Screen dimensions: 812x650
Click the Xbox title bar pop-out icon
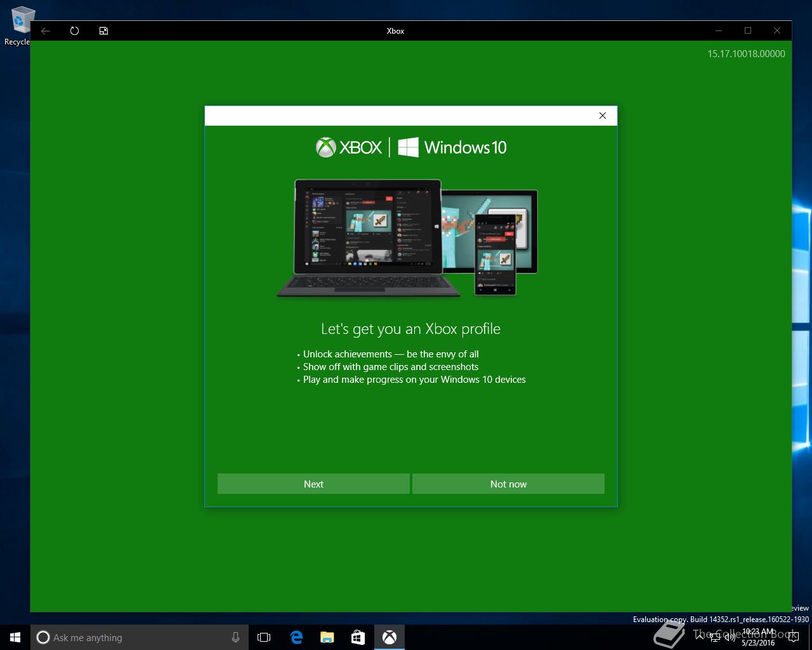[103, 30]
